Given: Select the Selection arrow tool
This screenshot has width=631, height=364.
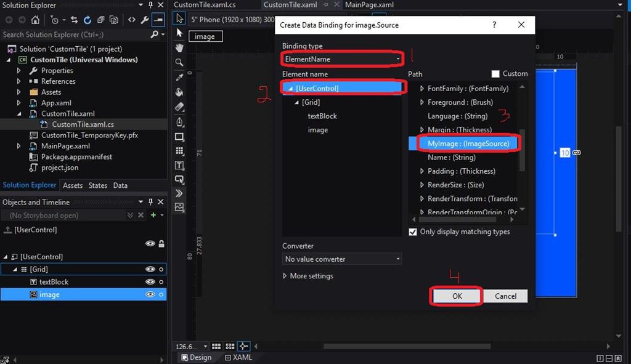Looking at the screenshot, I should pos(179,18).
